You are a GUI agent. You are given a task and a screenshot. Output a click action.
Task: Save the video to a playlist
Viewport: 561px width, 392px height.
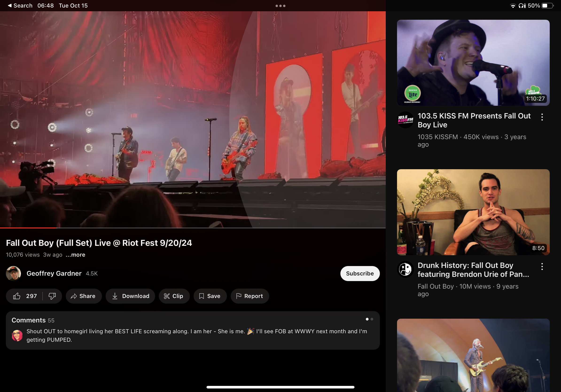tap(210, 296)
